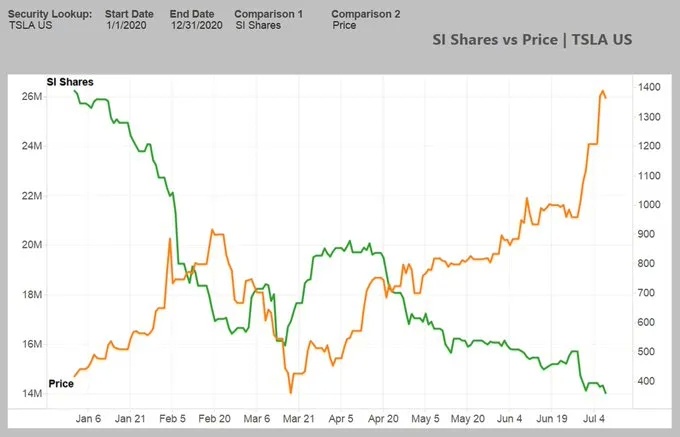
Task: Click the 1400 right price axis label
Action: tap(649, 87)
